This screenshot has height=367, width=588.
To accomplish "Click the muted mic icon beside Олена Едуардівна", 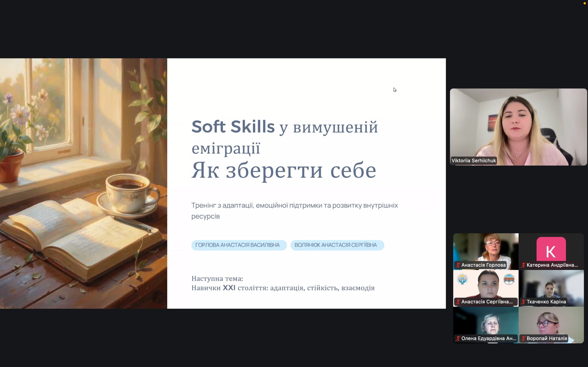I will point(458,338).
